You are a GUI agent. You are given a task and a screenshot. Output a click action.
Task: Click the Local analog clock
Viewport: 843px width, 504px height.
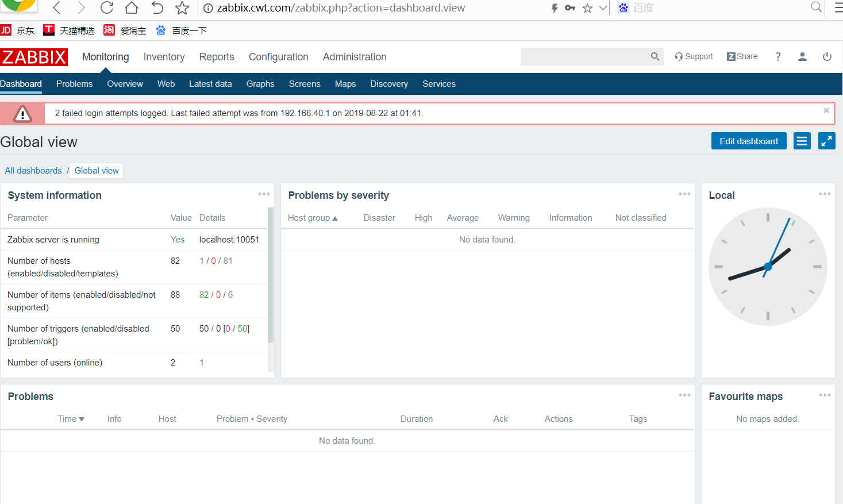pos(768,267)
